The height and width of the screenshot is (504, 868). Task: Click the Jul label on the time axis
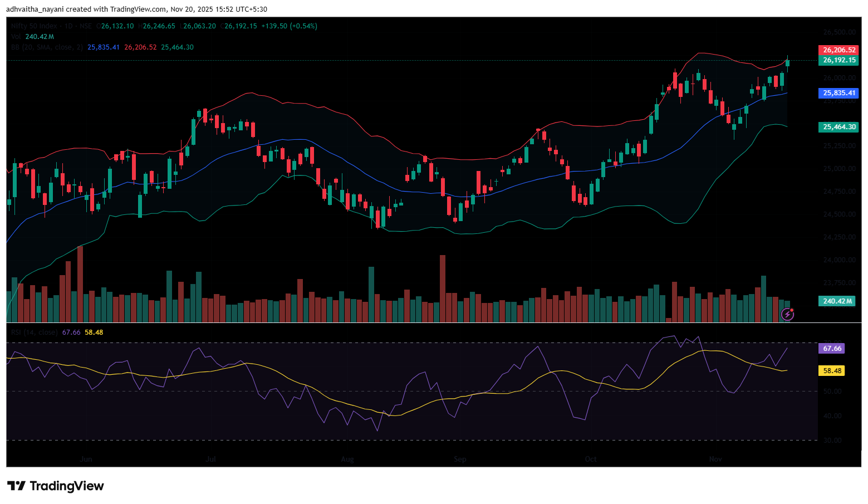(211, 459)
